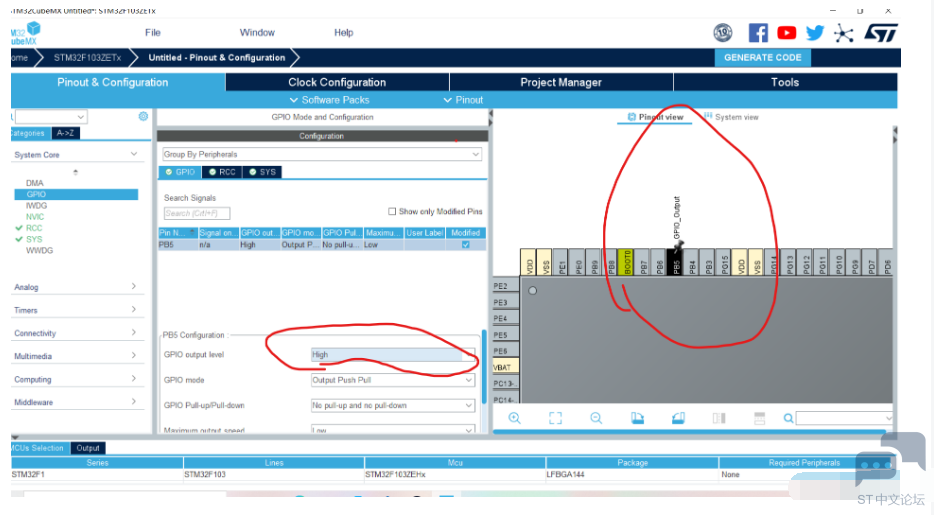The height and width of the screenshot is (515, 934).
Task: Click the configuration panel vertical scrollbar
Action: 485,366
